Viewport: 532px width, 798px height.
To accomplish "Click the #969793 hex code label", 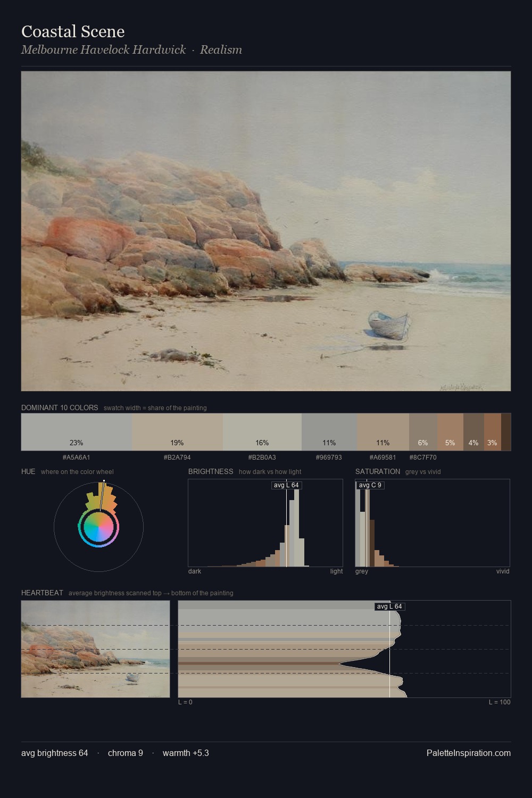I will [x=329, y=458].
